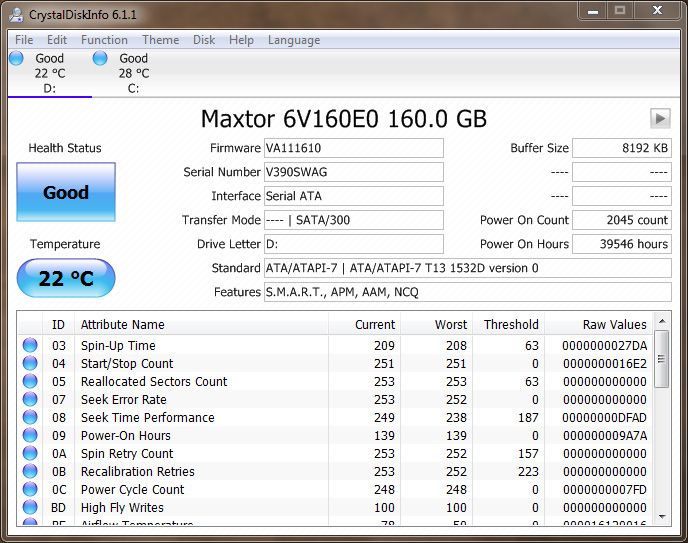Select the D: drive status tab
The width and height of the screenshot is (688, 543).
[x=50, y=73]
